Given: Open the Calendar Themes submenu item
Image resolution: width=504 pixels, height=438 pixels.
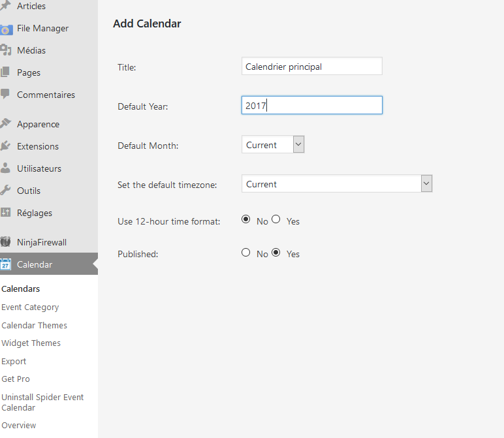Looking at the screenshot, I should click(34, 325).
